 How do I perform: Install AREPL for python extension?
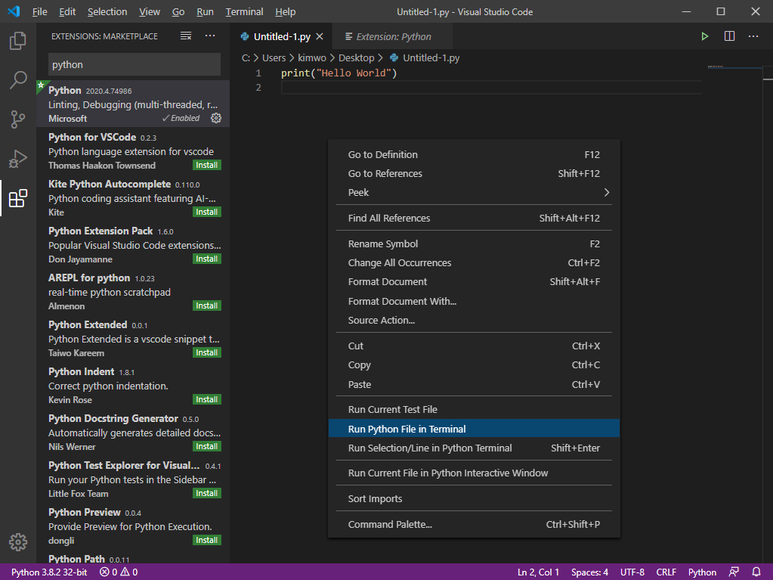[x=207, y=306]
